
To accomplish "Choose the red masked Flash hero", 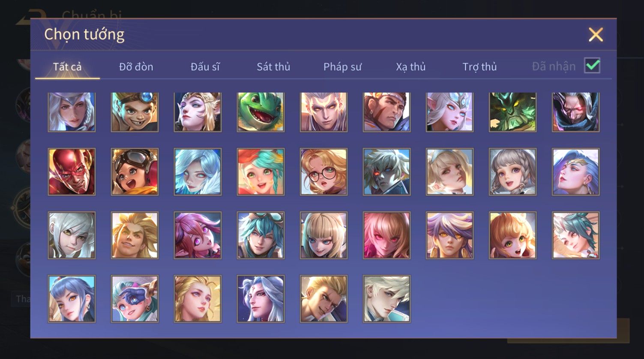I will tap(72, 172).
